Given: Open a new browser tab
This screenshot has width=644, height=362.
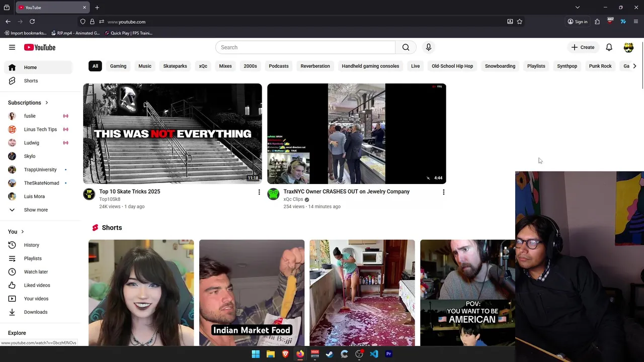Looking at the screenshot, I should click(x=97, y=8).
